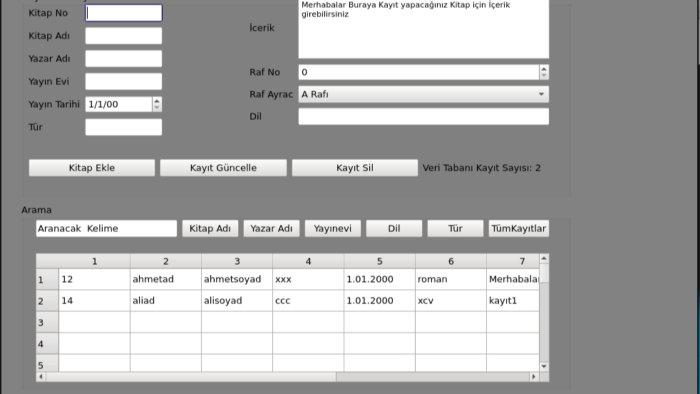Increase Yayın Tarihi with up arrow
The height and width of the screenshot is (394, 700).
click(x=157, y=100)
